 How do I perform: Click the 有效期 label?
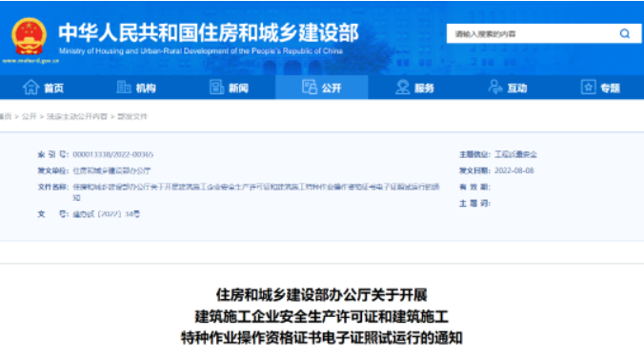[x=474, y=187]
